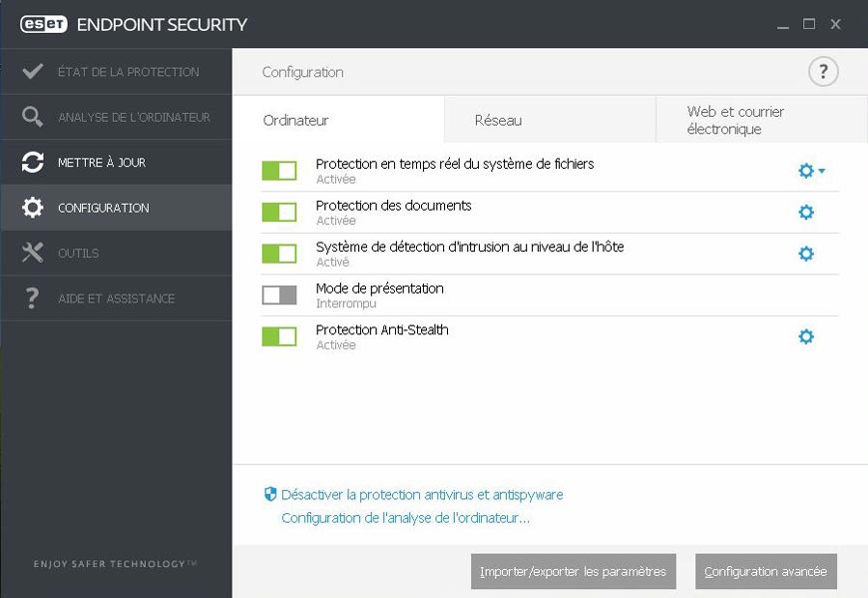This screenshot has width=868, height=598.
Task: Click Importer/exporter les paramètres button
Action: tap(574, 572)
